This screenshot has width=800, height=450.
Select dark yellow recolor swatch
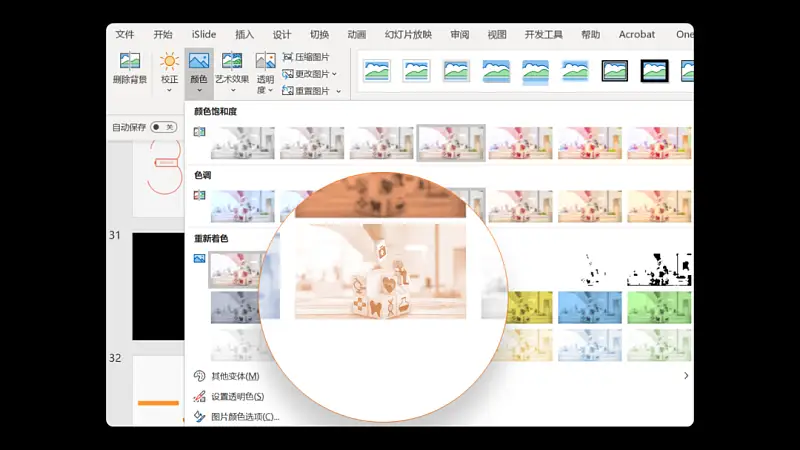coord(529,307)
